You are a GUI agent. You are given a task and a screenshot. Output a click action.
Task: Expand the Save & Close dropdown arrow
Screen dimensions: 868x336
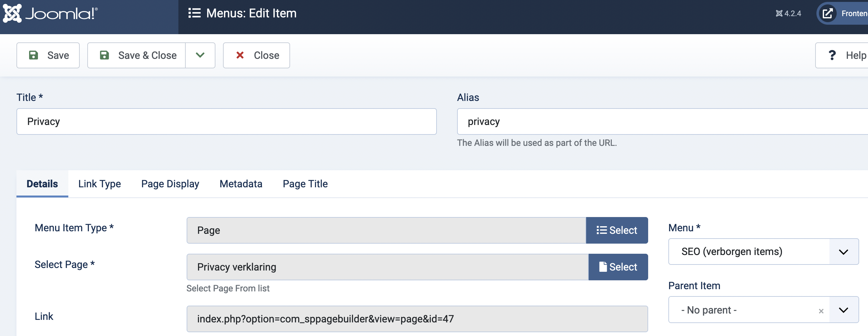point(200,55)
